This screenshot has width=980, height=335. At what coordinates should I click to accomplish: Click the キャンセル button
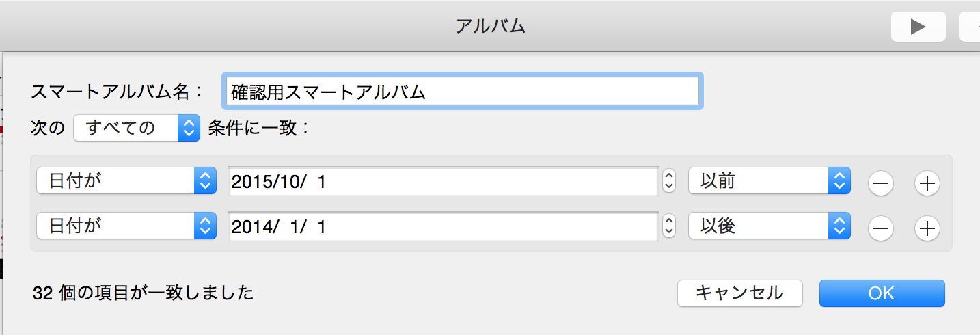click(x=739, y=293)
